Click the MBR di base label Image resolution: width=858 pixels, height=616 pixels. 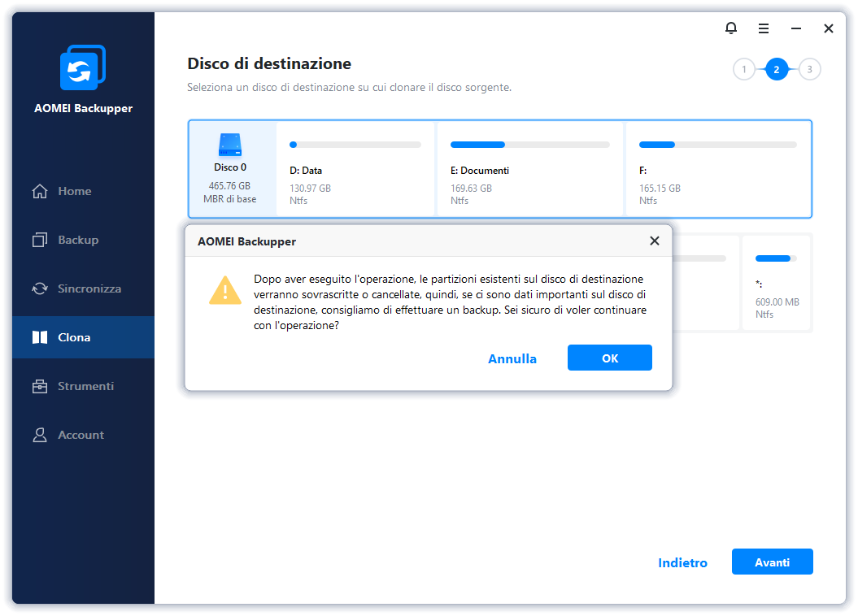point(230,199)
